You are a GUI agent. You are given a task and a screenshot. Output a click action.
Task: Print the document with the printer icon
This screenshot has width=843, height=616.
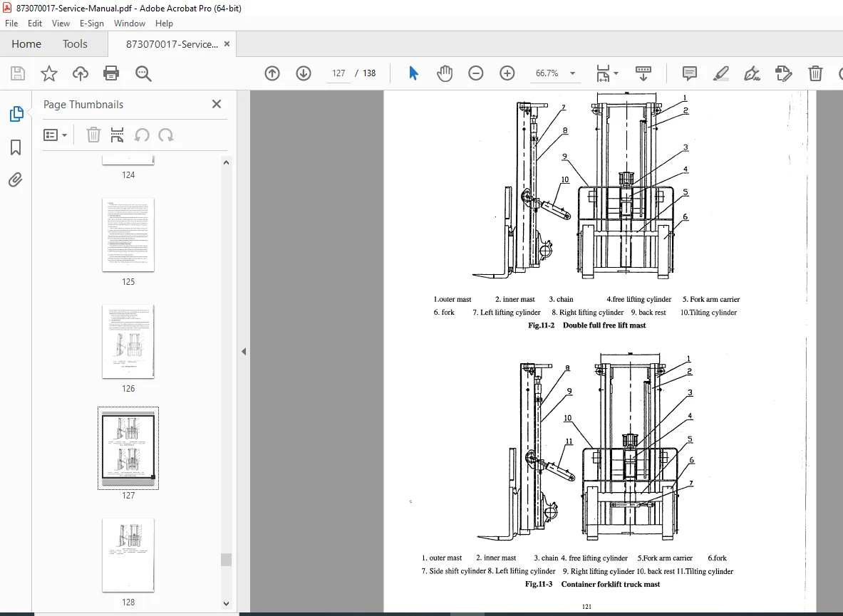coord(111,73)
